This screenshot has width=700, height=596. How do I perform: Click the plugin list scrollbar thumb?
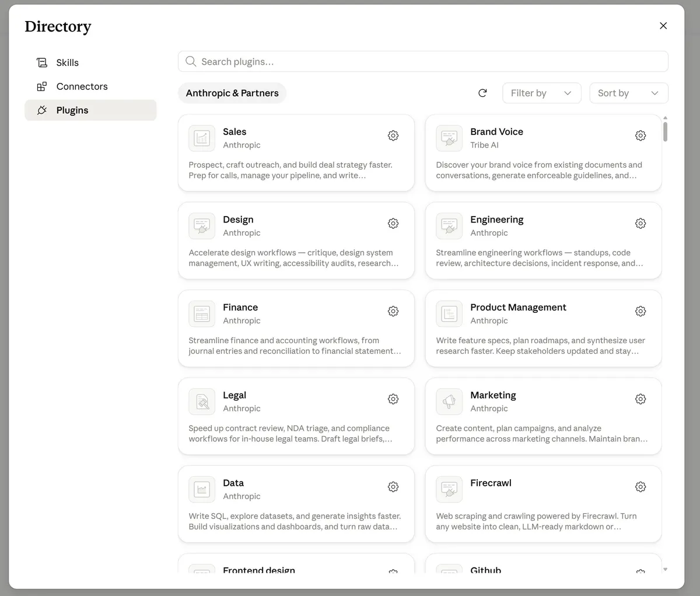pyautogui.click(x=665, y=131)
